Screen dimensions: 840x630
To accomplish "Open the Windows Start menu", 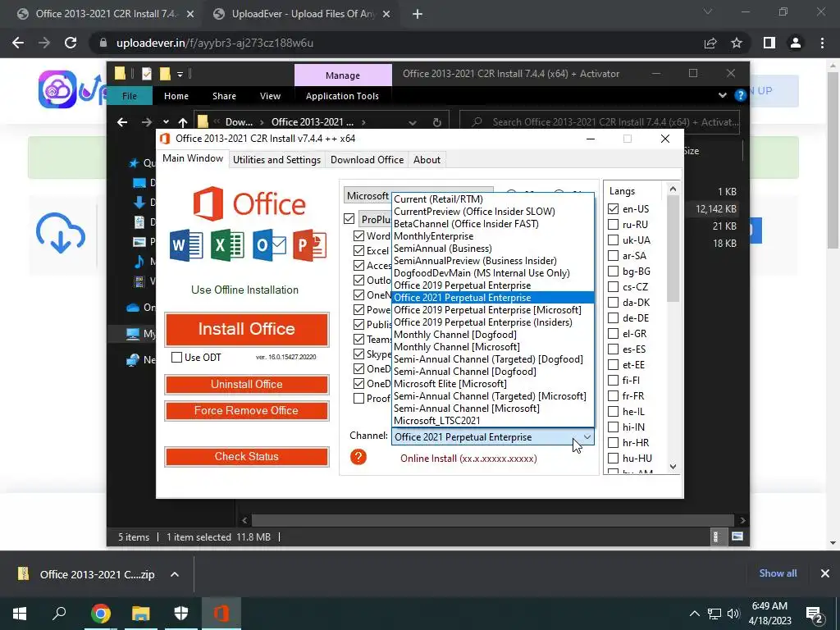I will click(x=20, y=614).
